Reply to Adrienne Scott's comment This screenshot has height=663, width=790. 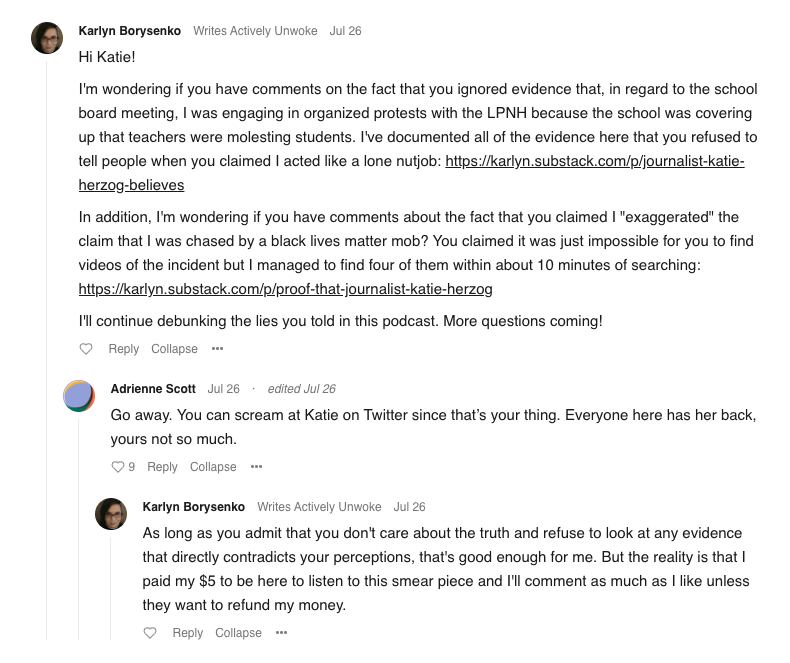(162, 467)
